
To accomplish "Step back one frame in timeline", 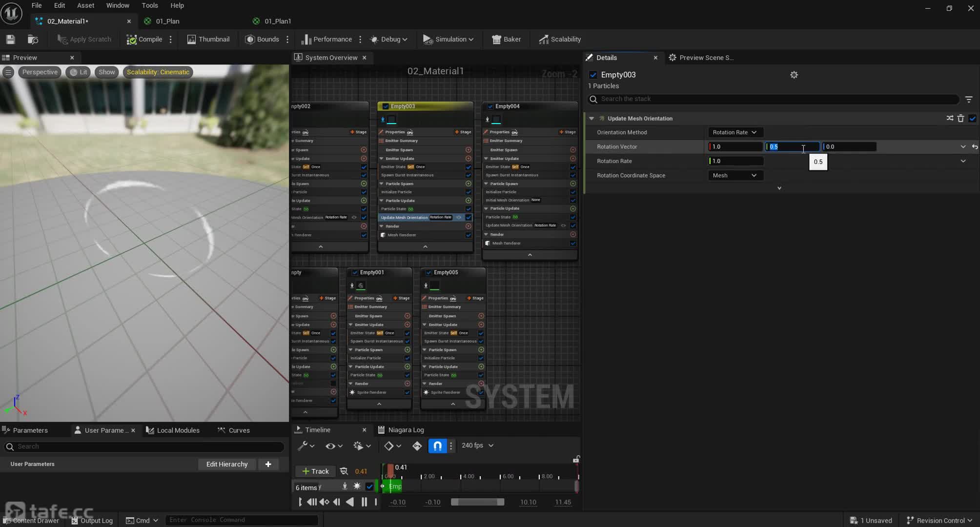I will [x=336, y=502].
